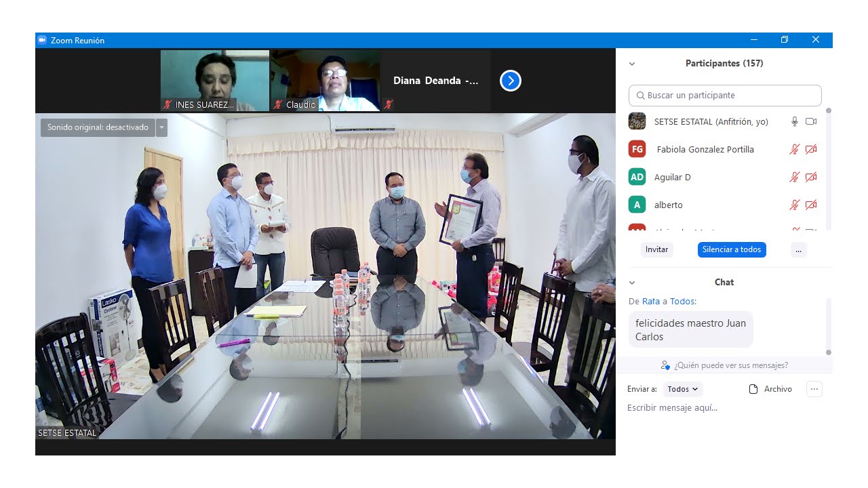Click SETSE ESTATAL name label on main video
The width and height of the screenshot is (868, 488).
click(67, 432)
